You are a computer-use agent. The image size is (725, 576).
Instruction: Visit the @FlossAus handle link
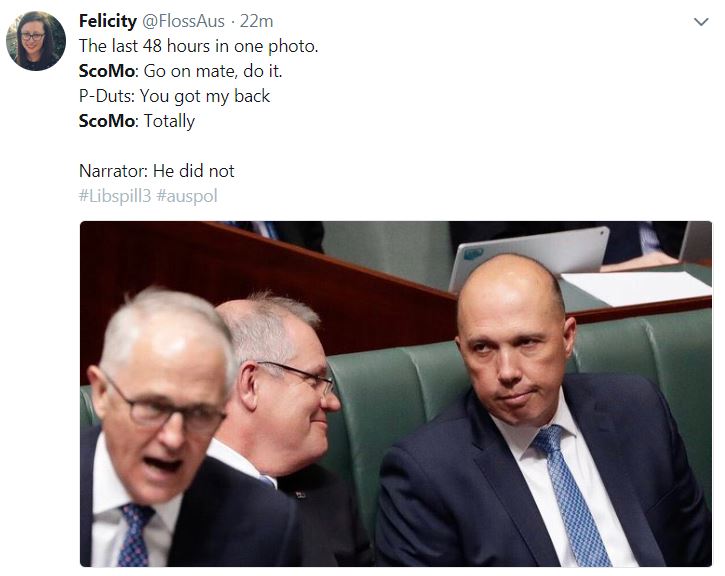(183, 21)
